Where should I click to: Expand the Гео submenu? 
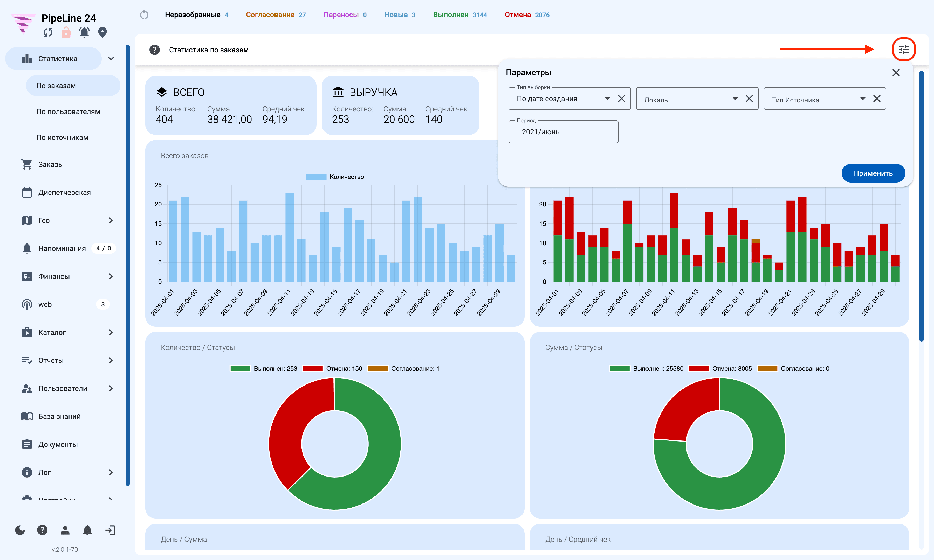[111, 220]
